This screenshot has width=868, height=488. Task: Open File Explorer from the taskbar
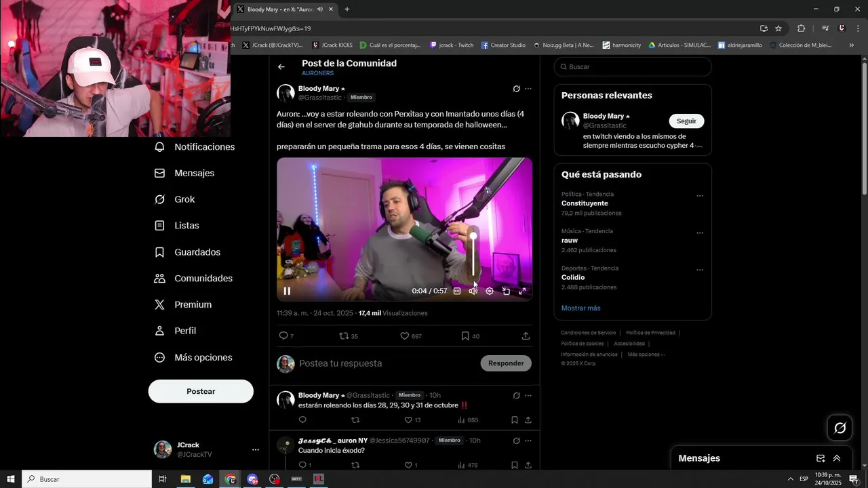(x=185, y=479)
